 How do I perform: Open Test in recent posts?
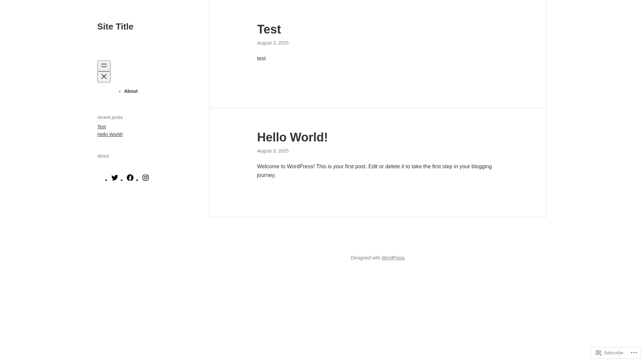102,127
